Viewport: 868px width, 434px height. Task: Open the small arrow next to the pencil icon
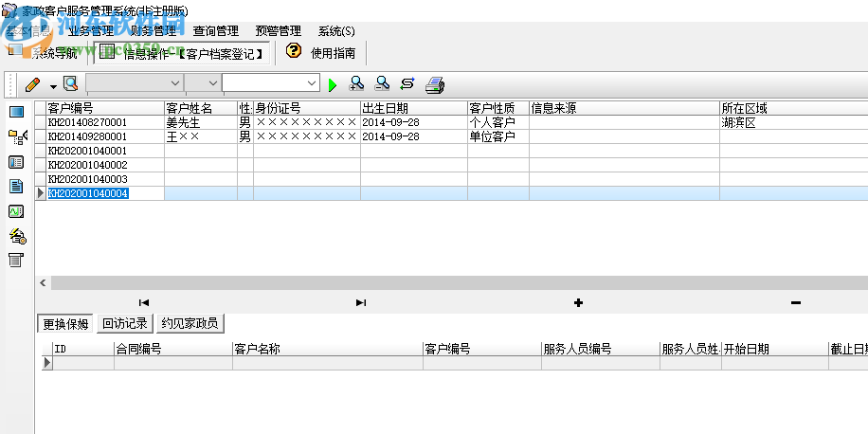click(x=53, y=86)
